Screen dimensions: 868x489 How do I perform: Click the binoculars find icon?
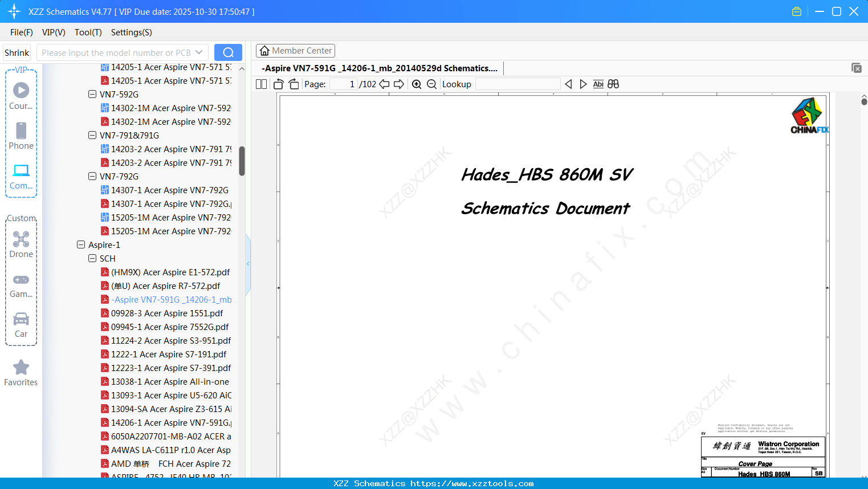pyautogui.click(x=613, y=84)
